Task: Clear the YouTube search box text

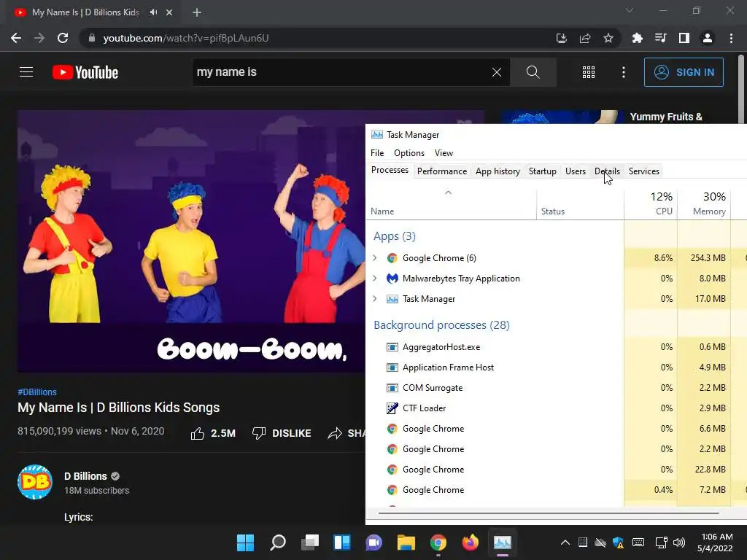Action: [x=496, y=72]
